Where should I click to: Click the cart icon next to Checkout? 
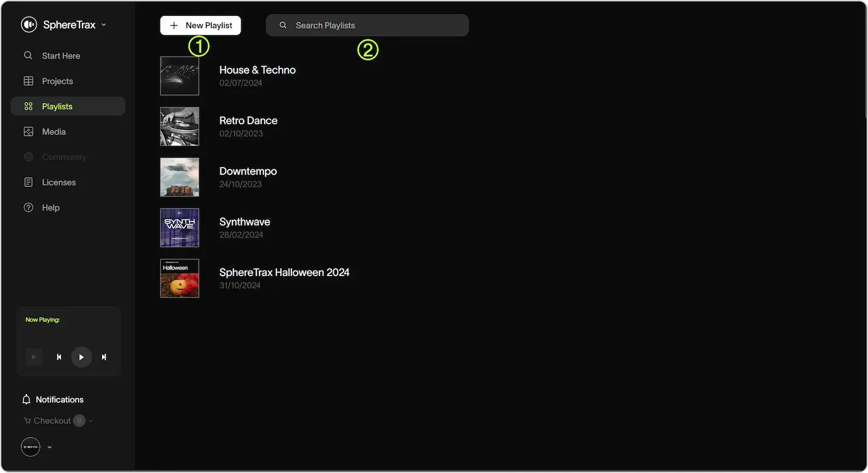tap(27, 420)
